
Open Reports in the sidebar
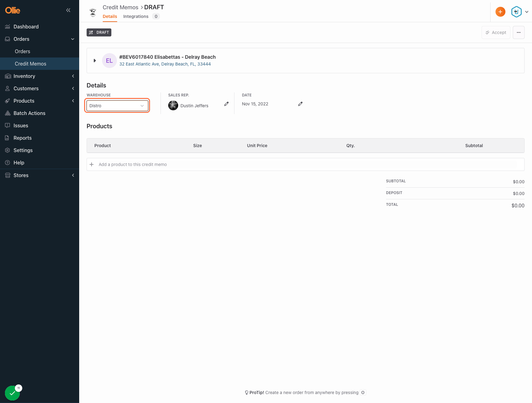tap(40, 138)
